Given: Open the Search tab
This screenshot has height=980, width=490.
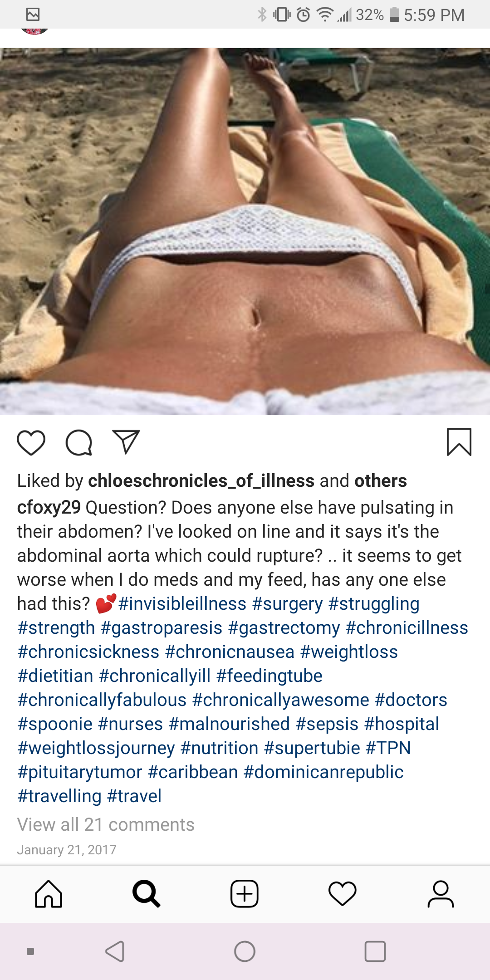Looking at the screenshot, I should [146, 894].
